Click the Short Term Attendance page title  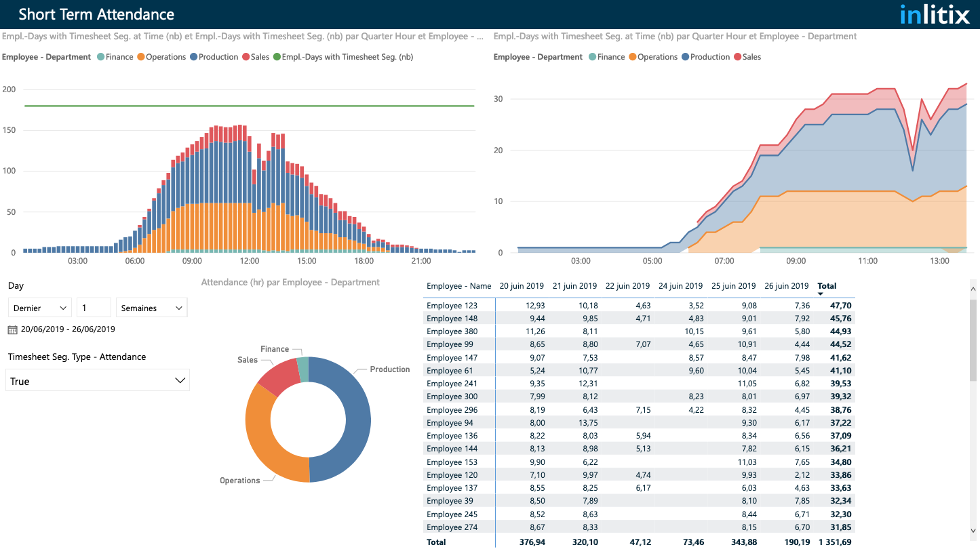click(96, 14)
